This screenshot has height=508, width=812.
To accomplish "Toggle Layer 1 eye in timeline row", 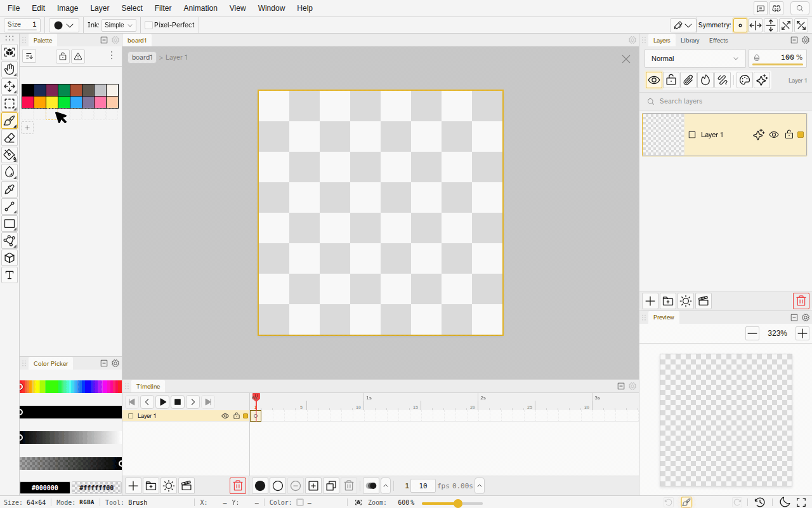I will pos(225,416).
